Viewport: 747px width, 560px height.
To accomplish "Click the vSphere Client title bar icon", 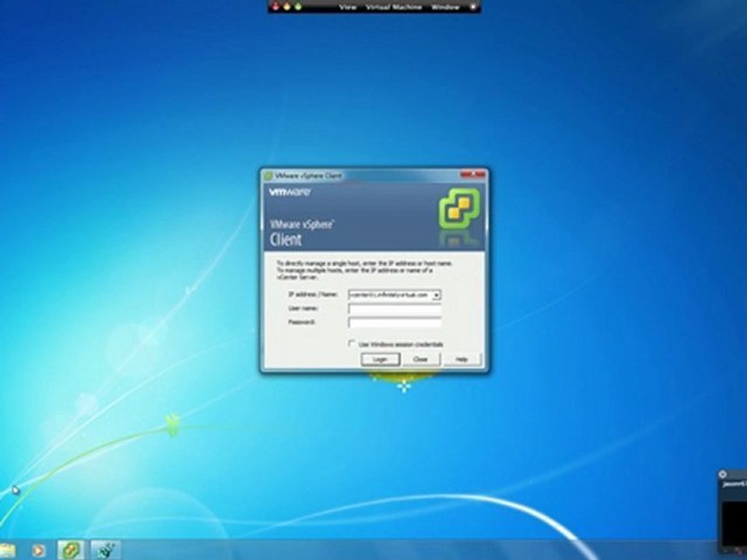I will [x=268, y=176].
